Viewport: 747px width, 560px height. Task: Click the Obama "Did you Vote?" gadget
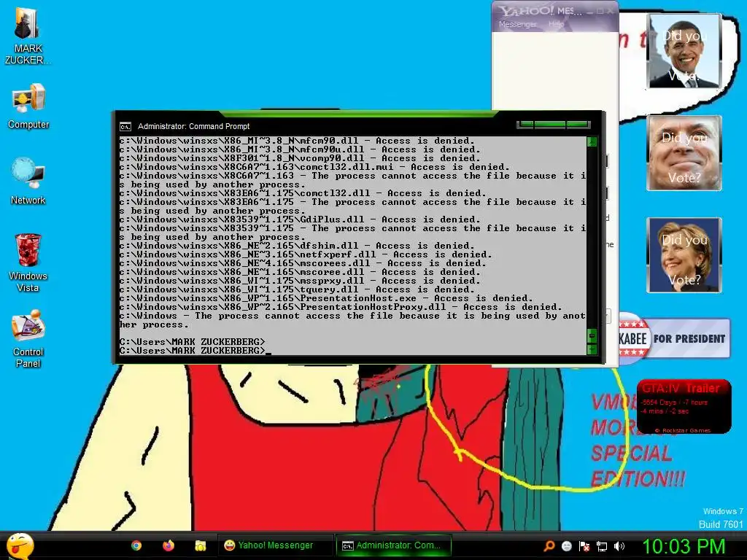point(684,51)
